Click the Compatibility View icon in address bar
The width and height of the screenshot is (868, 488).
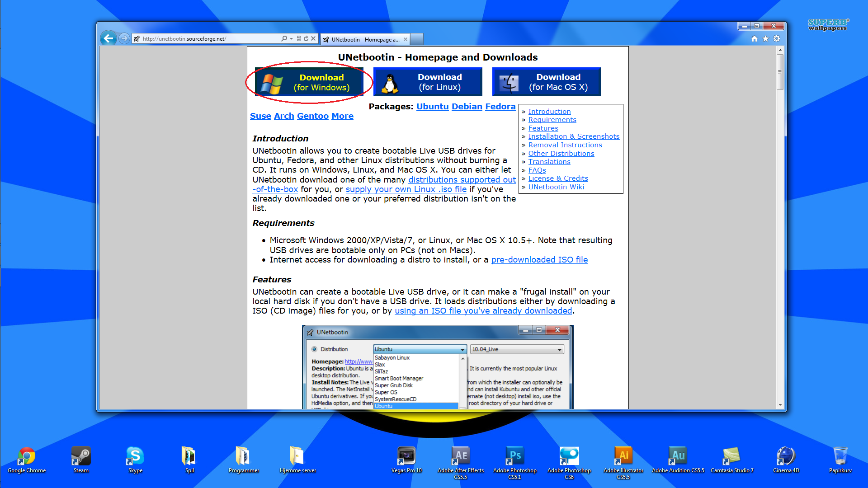point(299,39)
